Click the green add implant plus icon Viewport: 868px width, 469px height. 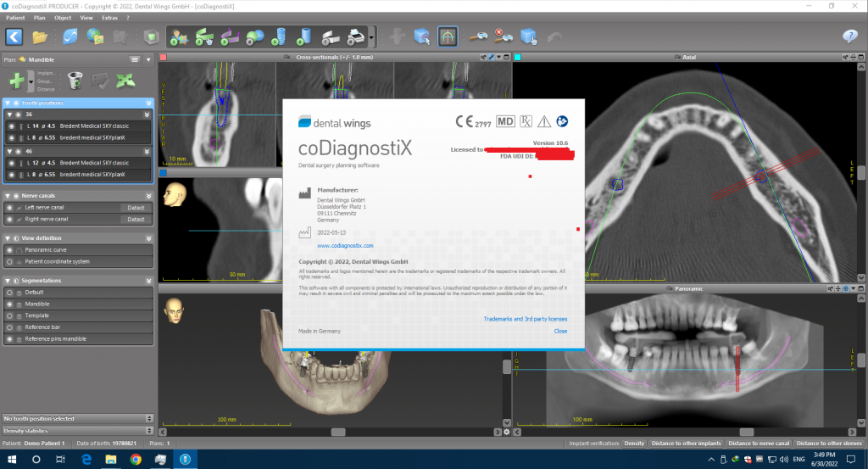[x=16, y=81]
